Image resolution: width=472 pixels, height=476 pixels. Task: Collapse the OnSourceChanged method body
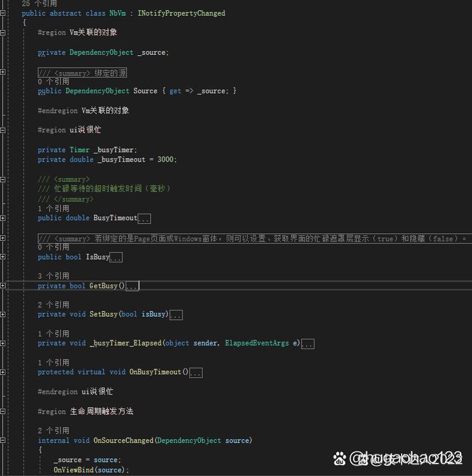[3, 440]
